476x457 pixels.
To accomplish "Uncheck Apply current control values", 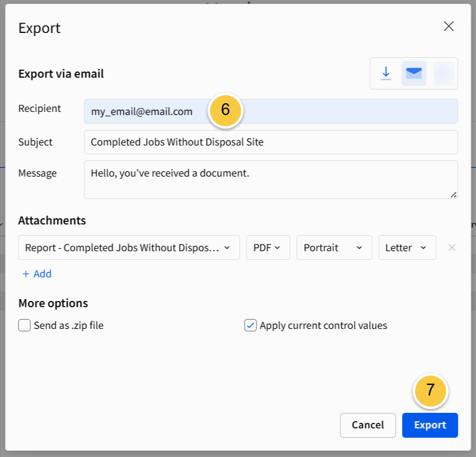I will [x=250, y=325].
